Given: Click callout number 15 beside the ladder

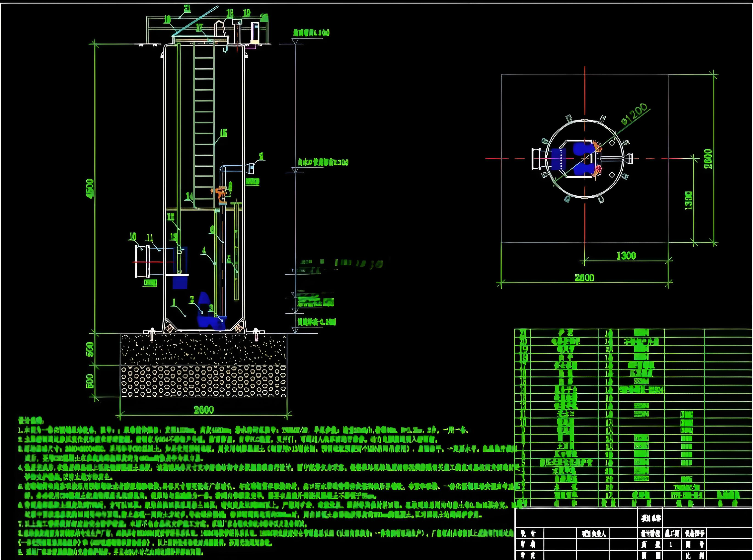Looking at the screenshot, I should (x=223, y=133).
